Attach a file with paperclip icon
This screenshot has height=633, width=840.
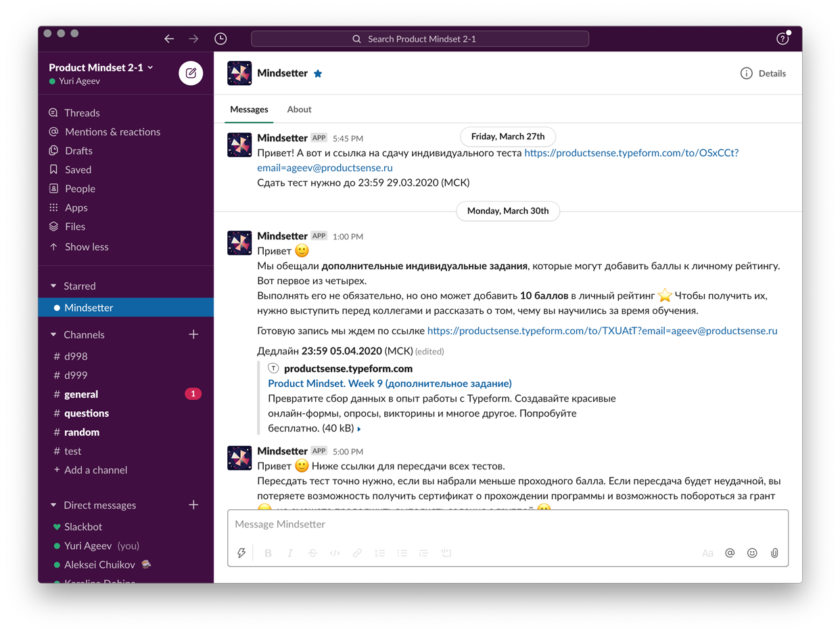(x=774, y=553)
